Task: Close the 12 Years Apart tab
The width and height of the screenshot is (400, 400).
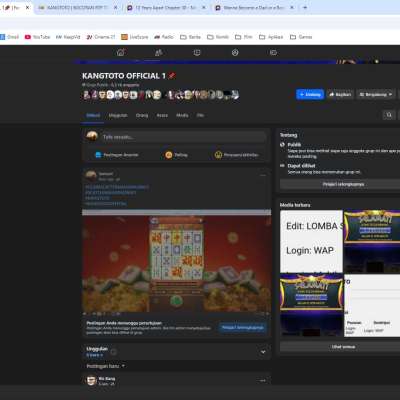Action: tap(204, 7)
